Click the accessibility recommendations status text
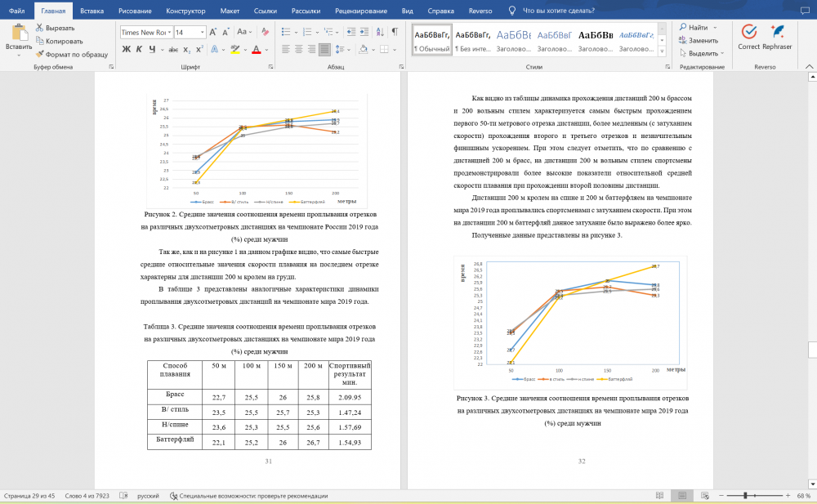 [x=248, y=496]
